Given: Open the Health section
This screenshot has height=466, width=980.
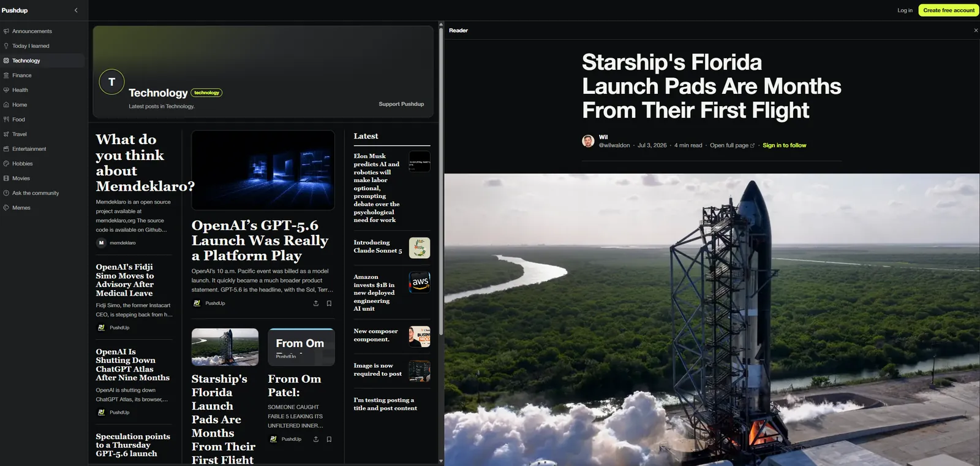Looking at the screenshot, I should point(20,90).
